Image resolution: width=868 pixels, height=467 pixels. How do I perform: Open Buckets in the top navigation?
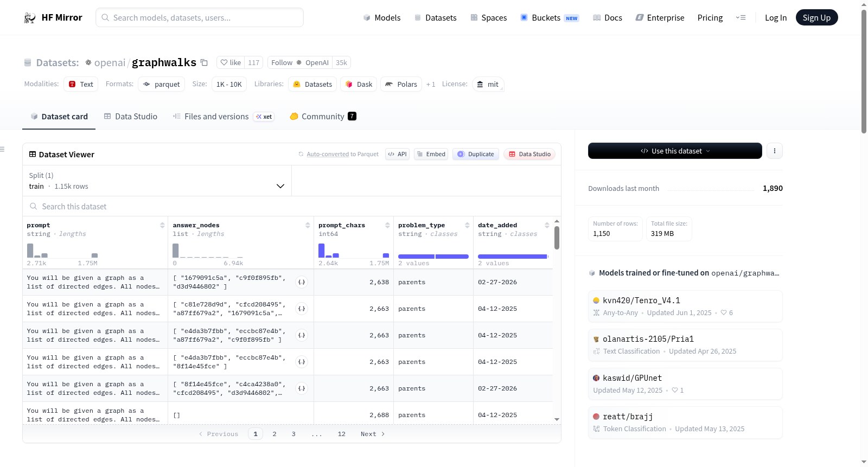click(550, 18)
